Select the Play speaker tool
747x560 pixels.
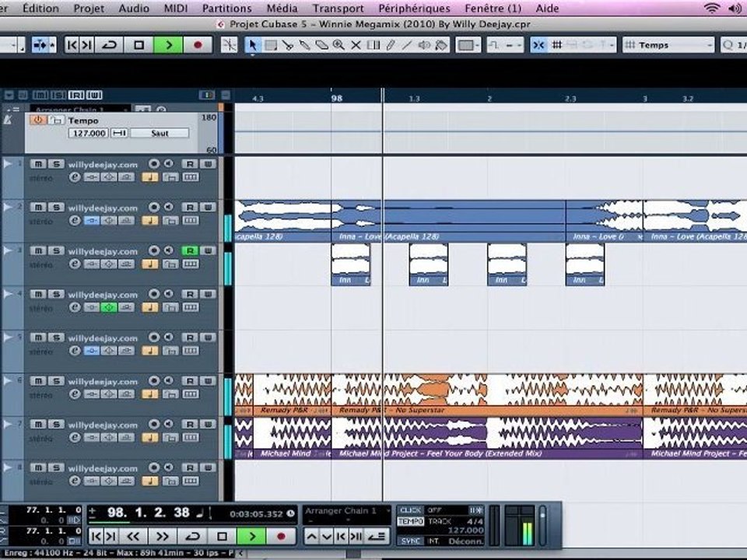pos(424,45)
